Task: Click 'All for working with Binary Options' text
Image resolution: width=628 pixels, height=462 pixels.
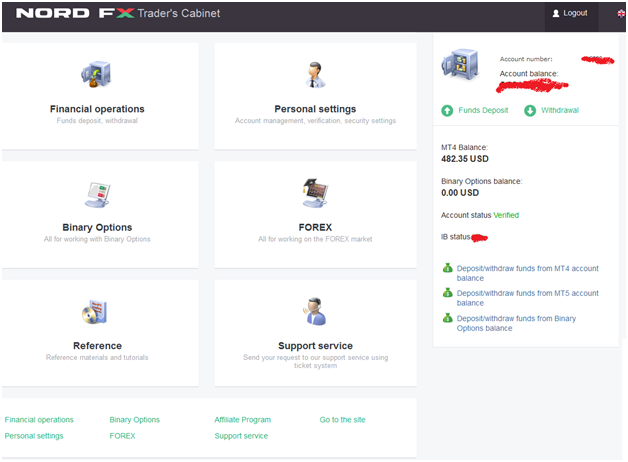Action: click(x=97, y=239)
